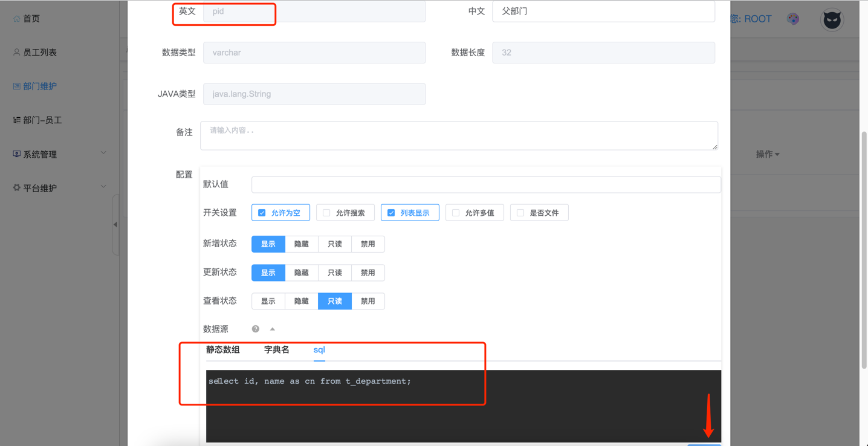Image resolution: width=868 pixels, height=446 pixels.
Task: Open the color theme palette icon
Action: point(793,19)
